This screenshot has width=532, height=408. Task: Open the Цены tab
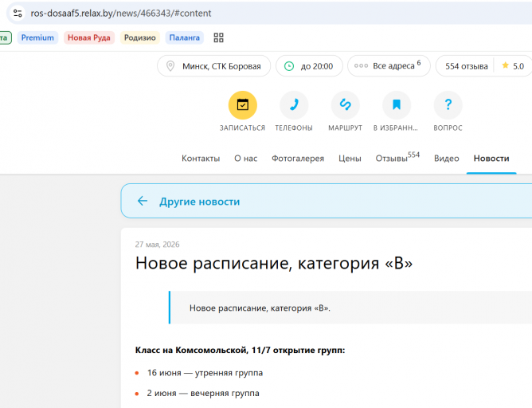point(350,159)
